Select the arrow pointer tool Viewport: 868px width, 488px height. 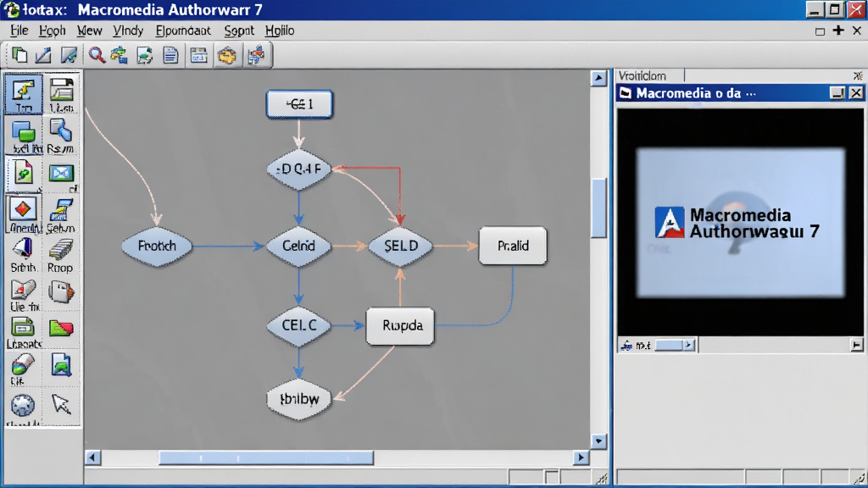pyautogui.click(x=61, y=404)
